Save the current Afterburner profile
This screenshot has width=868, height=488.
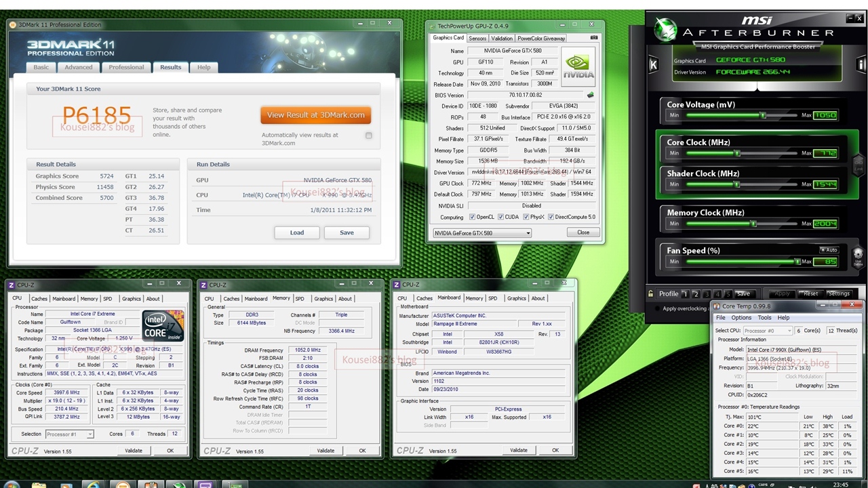(743, 293)
